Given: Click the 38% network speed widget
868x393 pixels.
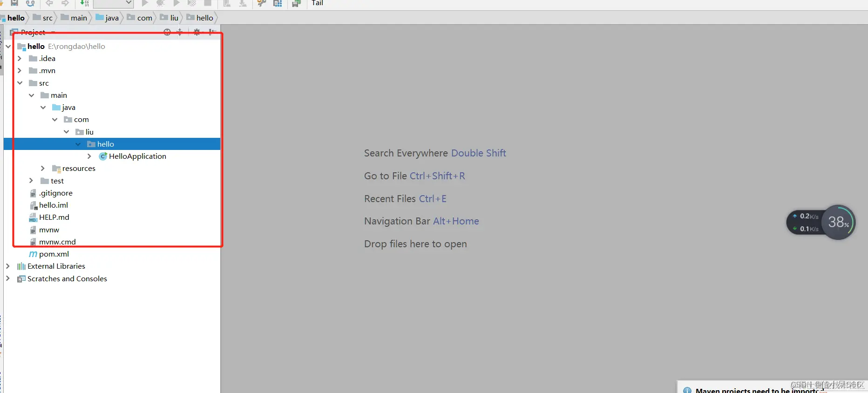Looking at the screenshot, I should 821,222.
